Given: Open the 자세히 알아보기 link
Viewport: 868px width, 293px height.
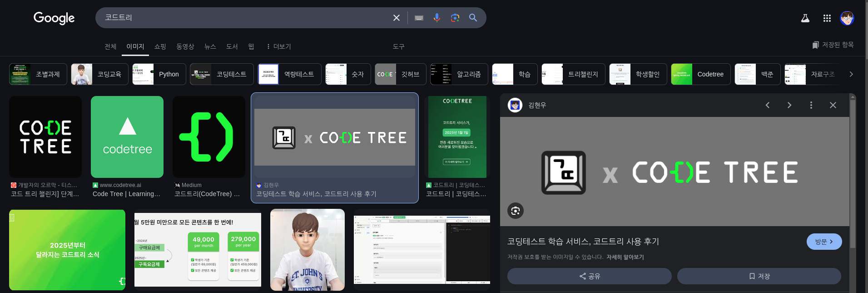Looking at the screenshot, I should tap(625, 257).
